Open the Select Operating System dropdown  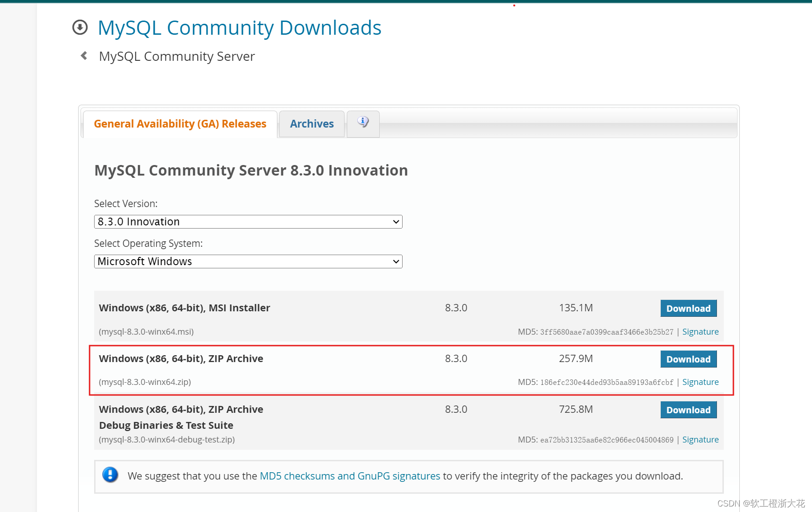tap(248, 261)
